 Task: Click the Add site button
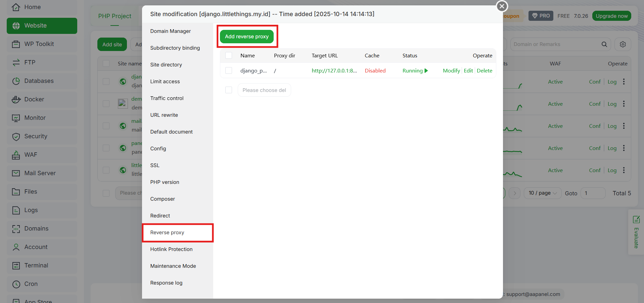pyautogui.click(x=112, y=44)
